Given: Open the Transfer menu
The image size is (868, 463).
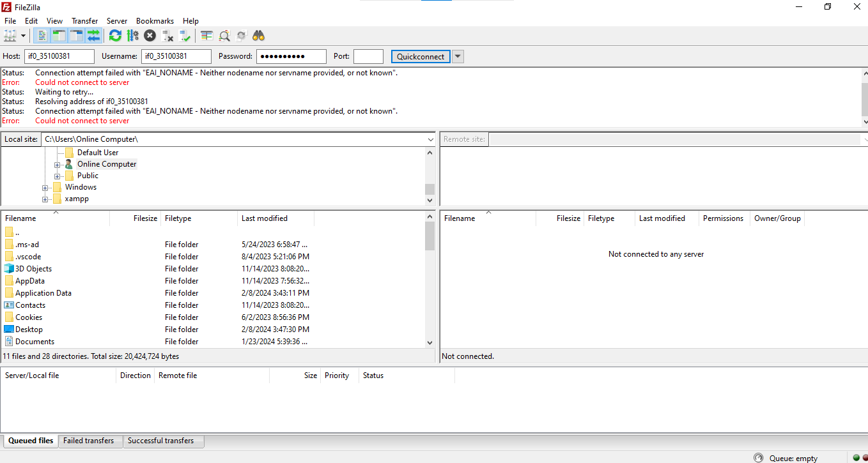Looking at the screenshot, I should [85, 21].
